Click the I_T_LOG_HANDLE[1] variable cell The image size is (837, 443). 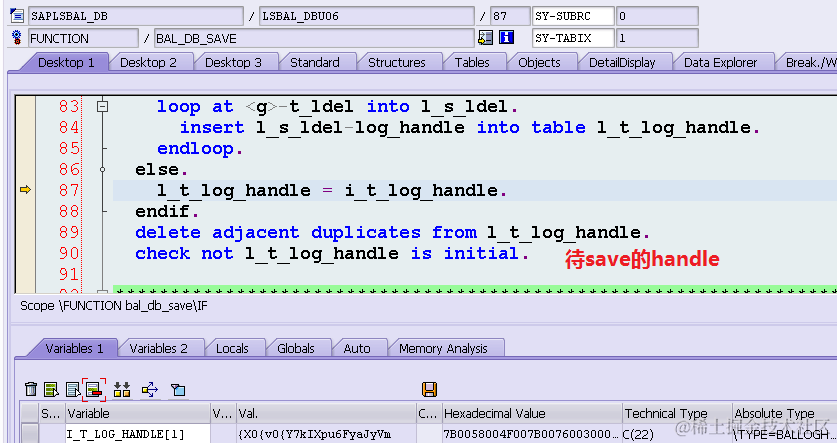click(138, 434)
